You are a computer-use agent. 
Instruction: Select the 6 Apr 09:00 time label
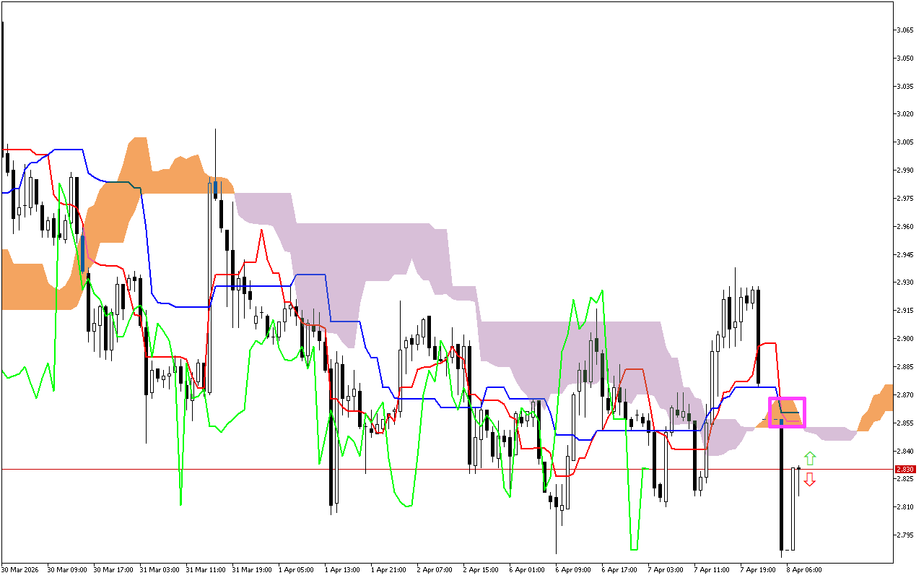click(573, 569)
